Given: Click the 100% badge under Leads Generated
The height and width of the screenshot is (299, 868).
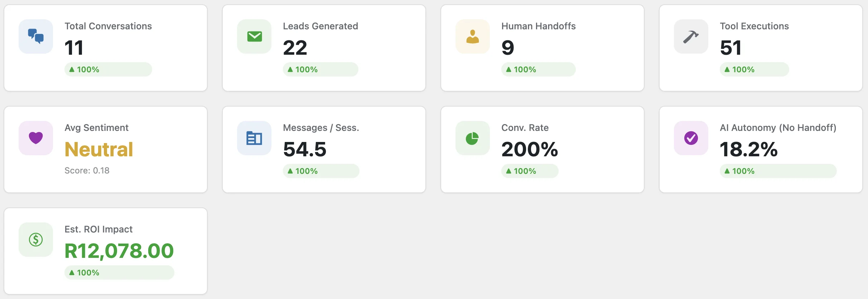Looking at the screenshot, I should pyautogui.click(x=320, y=69).
